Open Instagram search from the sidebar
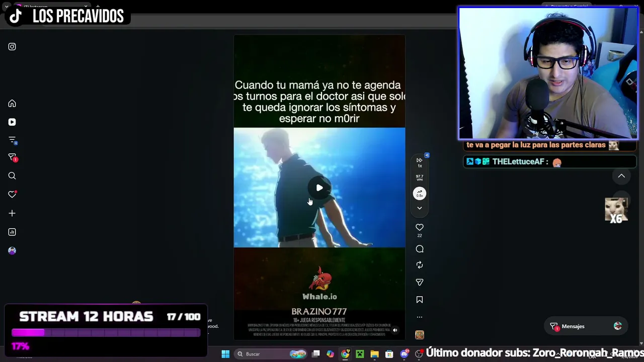644x362 pixels. tap(12, 176)
